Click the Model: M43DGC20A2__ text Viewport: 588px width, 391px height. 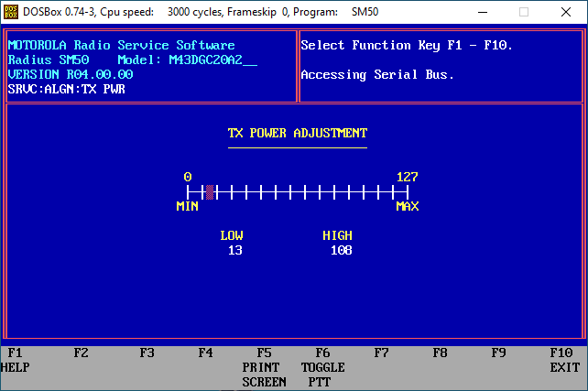188,60
